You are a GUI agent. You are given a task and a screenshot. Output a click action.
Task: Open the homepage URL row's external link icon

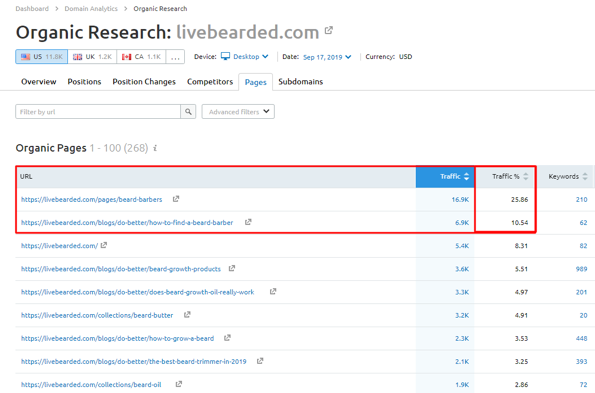[104, 245]
